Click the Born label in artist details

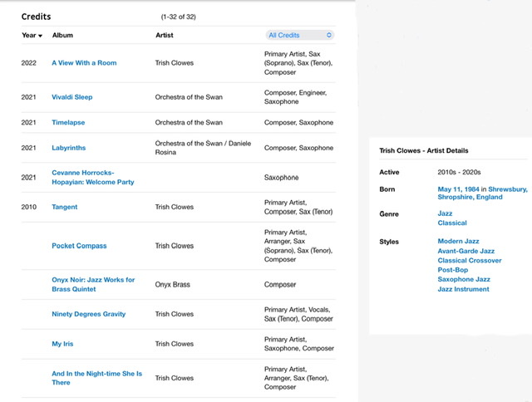point(387,189)
